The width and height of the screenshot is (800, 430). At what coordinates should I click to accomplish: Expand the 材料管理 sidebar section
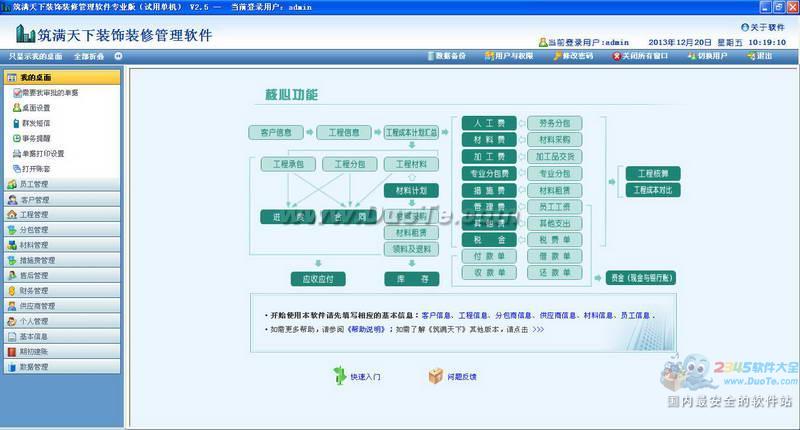pos(62,245)
